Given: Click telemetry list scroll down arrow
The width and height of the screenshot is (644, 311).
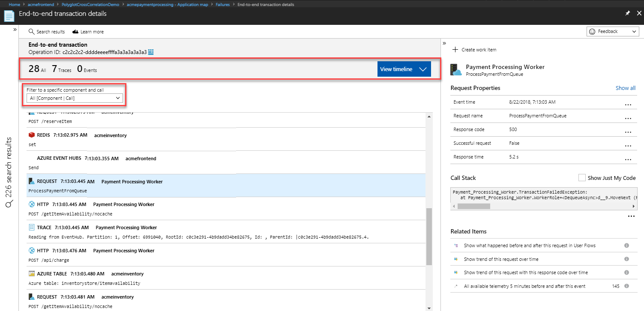Looking at the screenshot, I should pos(429,308).
